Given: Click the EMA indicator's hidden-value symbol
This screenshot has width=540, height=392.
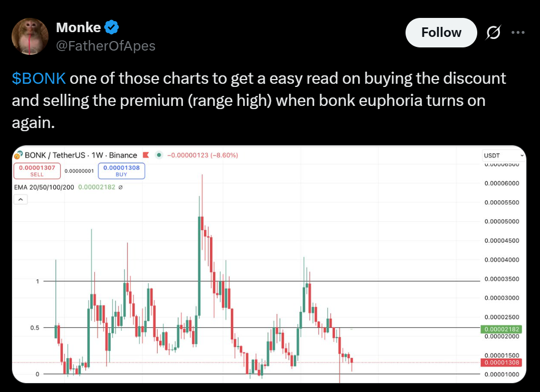Looking at the screenshot, I should [x=120, y=187].
